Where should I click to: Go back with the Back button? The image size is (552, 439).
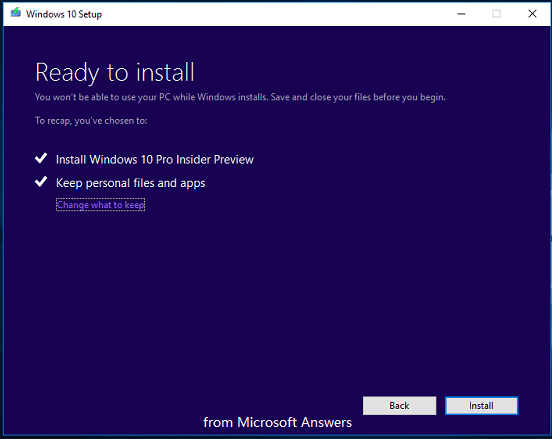pyautogui.click(x=399, y=406)
